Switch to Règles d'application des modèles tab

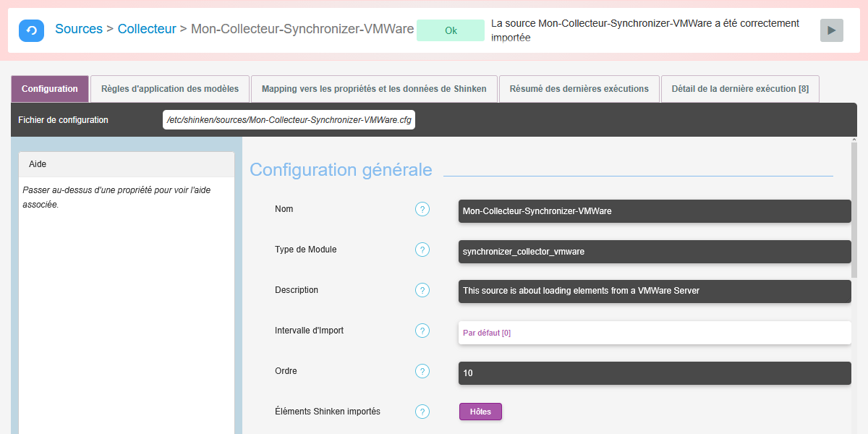pos(170,89)
